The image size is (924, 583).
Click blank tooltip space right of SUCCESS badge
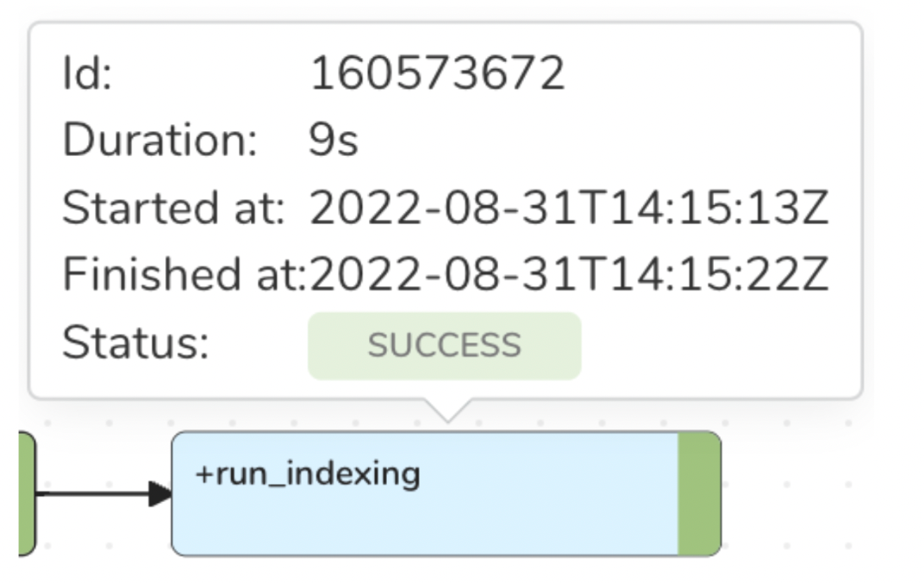(x=715, y=346)
